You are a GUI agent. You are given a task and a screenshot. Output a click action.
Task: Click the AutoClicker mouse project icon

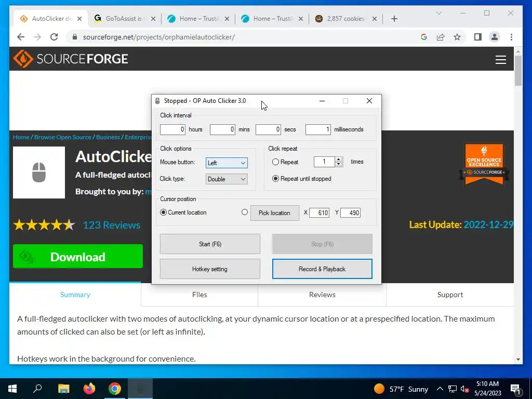pos(39,172)
